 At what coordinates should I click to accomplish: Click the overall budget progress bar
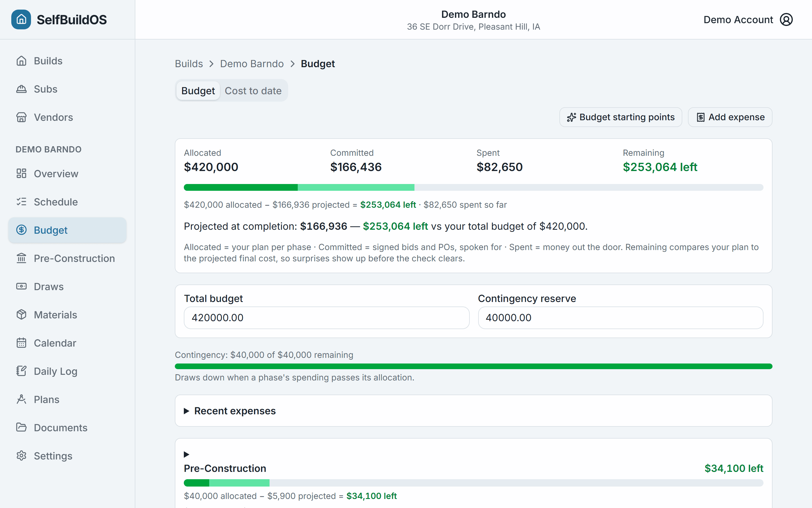[473, 187]
